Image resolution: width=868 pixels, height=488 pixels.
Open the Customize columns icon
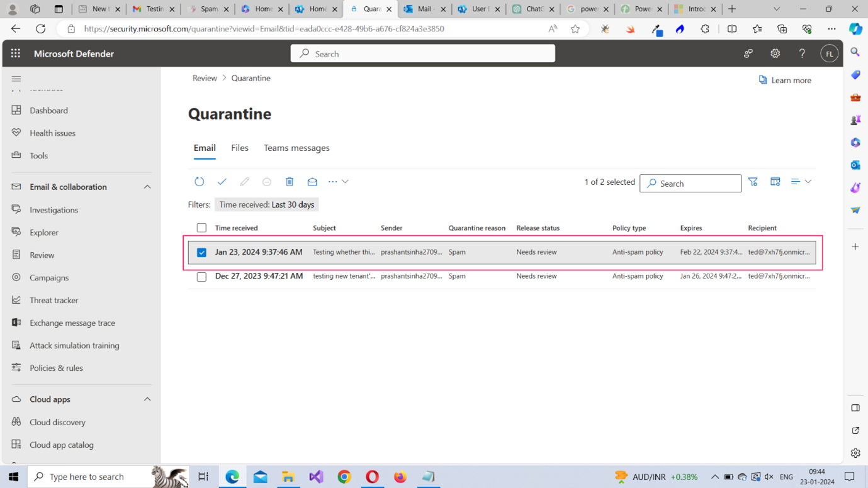(775, 182)
